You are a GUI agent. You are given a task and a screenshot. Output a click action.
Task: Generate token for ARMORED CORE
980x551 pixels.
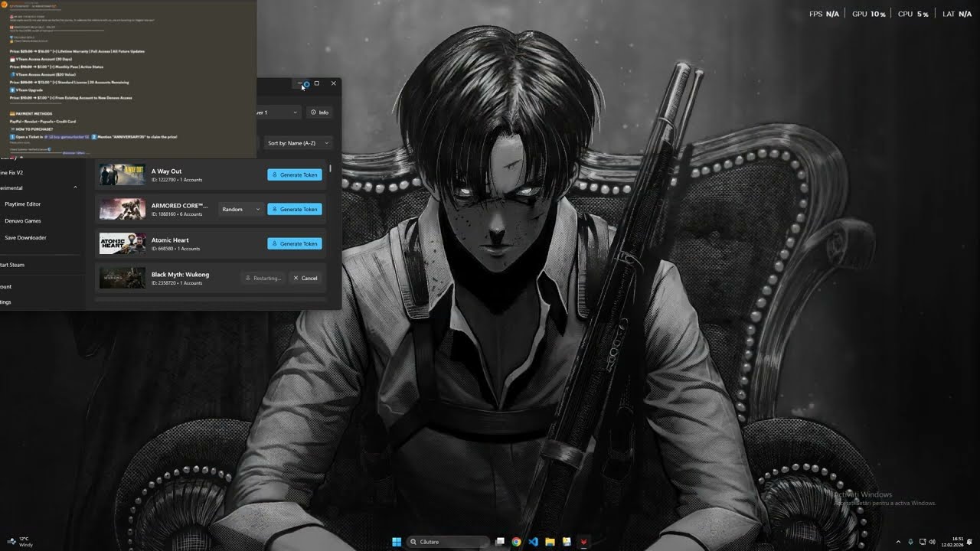(295, 210)
